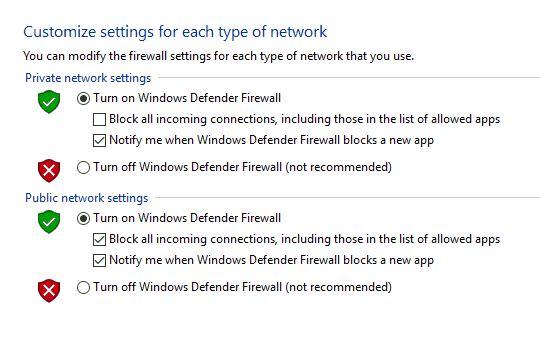
Task: Uncheck Notify me checkbox in Private network settings
Action: click(x=100, y=141)
